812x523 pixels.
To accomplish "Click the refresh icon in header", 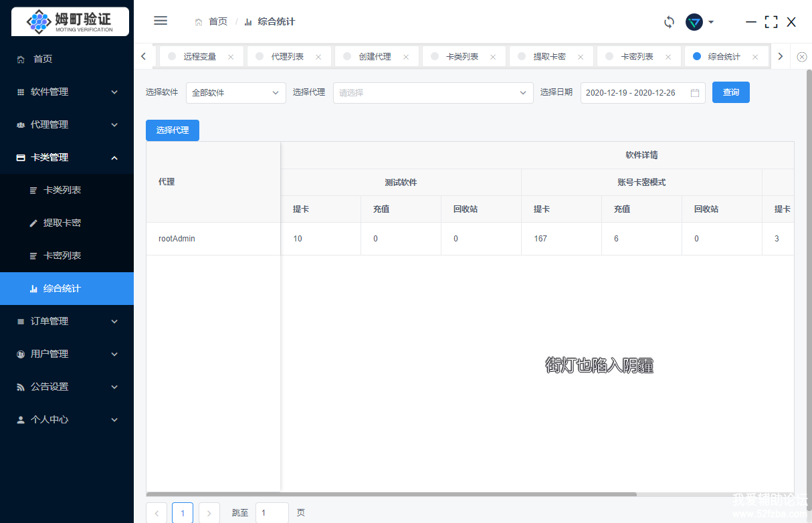I will coord(669,22).
